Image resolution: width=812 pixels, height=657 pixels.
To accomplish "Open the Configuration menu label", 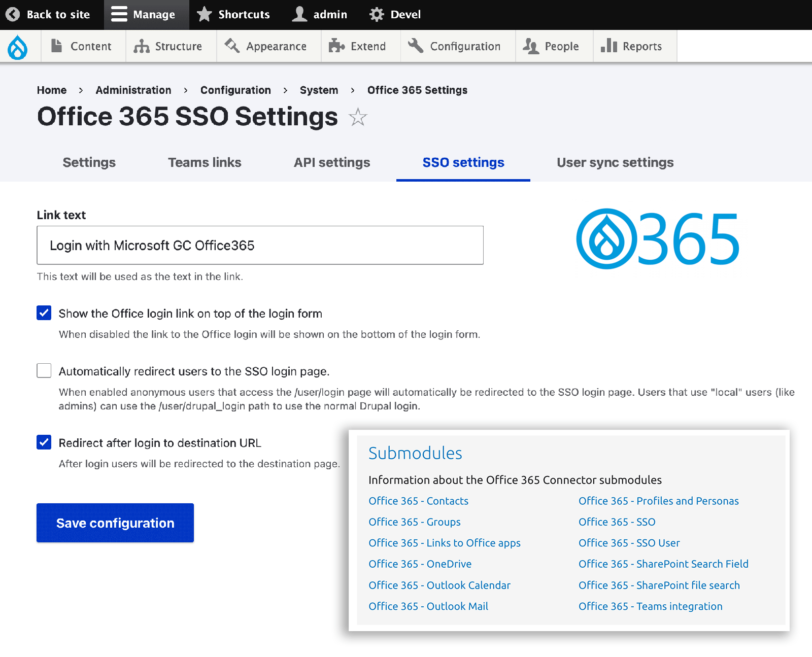I will tap(465, 46).
